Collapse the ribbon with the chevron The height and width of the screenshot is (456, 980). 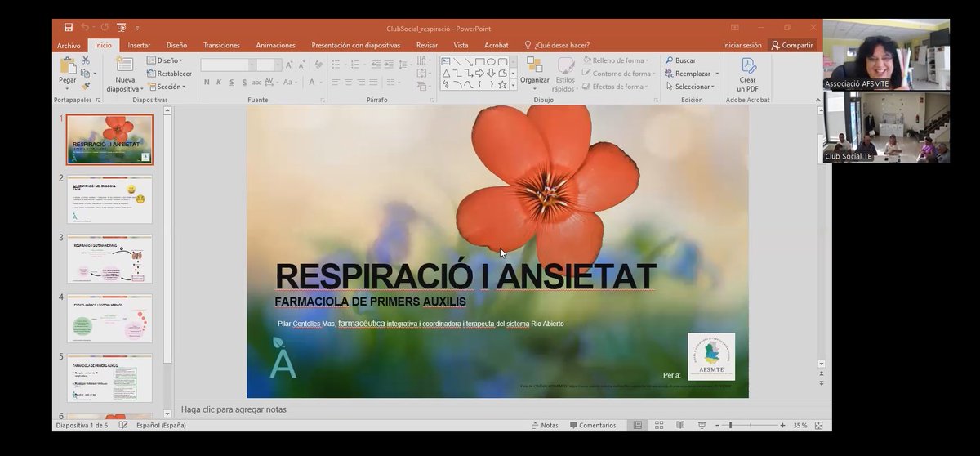click(x=819, y=100)
